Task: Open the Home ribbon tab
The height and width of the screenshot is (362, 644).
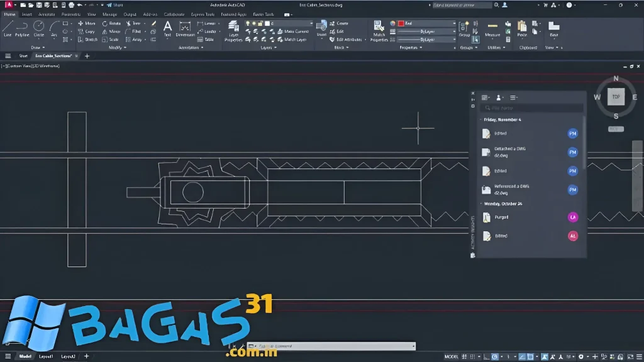Action: [9, 14]
